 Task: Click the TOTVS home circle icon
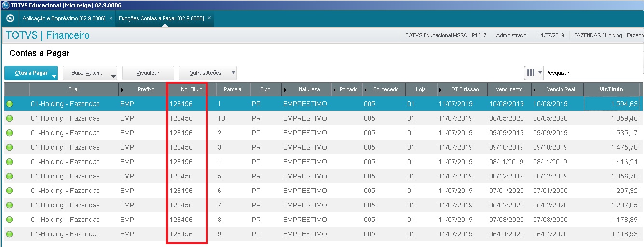point(10,18)
